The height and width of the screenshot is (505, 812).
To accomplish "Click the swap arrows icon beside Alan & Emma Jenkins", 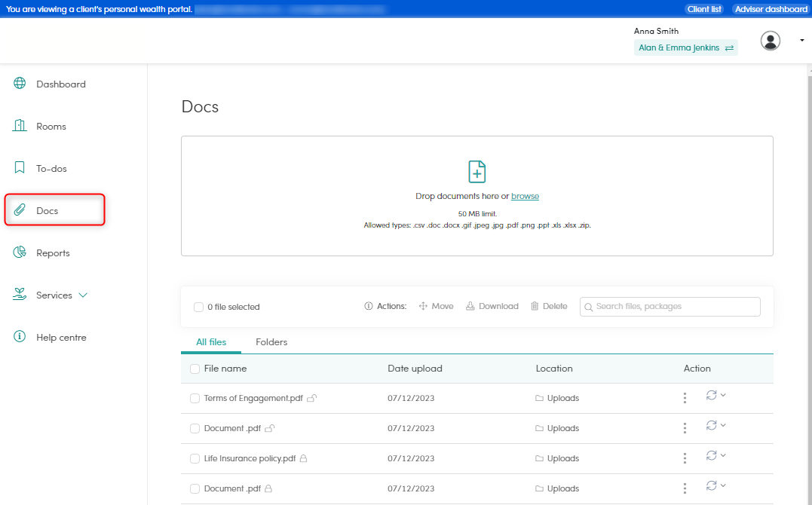I will 729,47.
